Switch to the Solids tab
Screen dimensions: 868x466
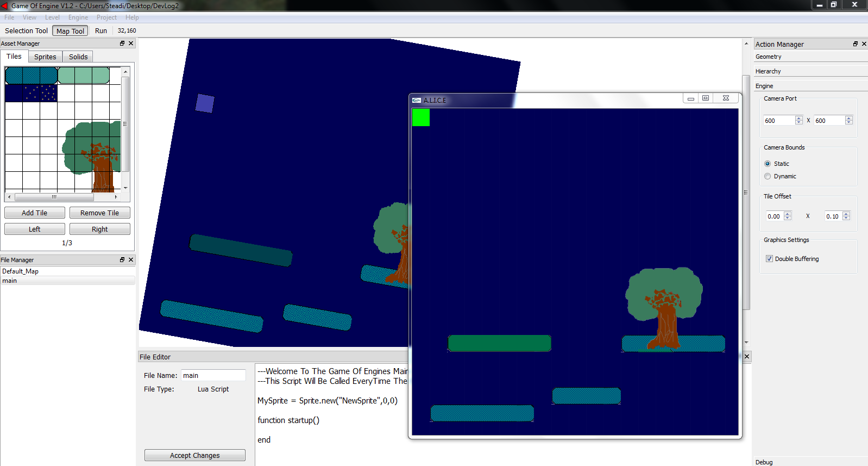78,57
